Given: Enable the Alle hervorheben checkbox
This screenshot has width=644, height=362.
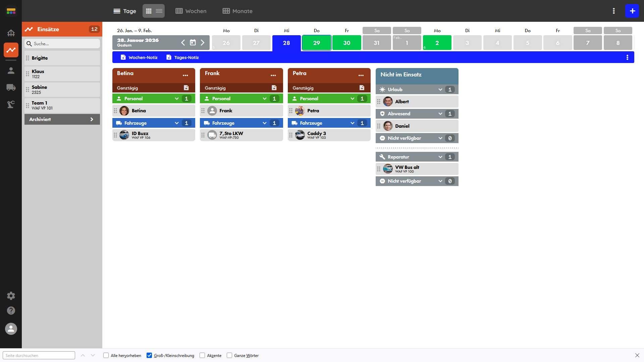Looking at the screenshot, I should pyautogui.click(x=106, y=355).
